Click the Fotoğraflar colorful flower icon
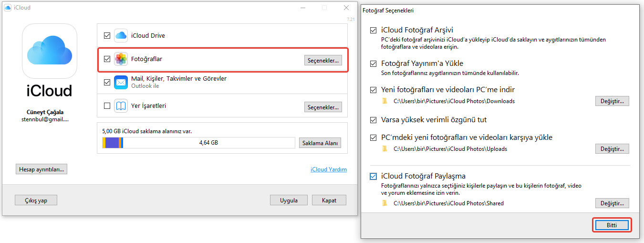Image resolution: width=644 pixels, height=243 pixels. (x=121, y=59)
